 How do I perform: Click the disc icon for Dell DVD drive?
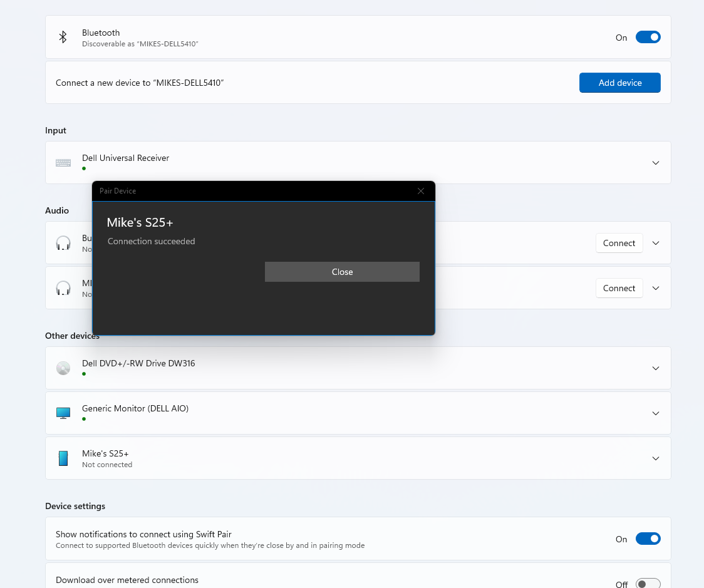[x=63, y=368]
